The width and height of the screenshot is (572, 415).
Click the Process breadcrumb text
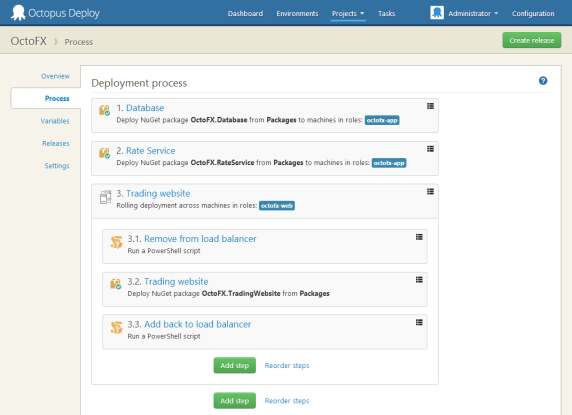[78, 42]
